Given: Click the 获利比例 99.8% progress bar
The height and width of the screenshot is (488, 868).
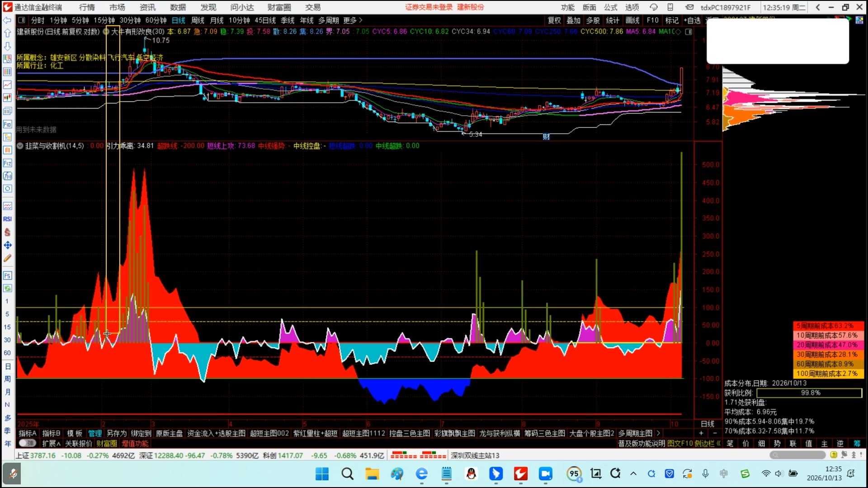Looking at the screenshot, I should point(809,393).
